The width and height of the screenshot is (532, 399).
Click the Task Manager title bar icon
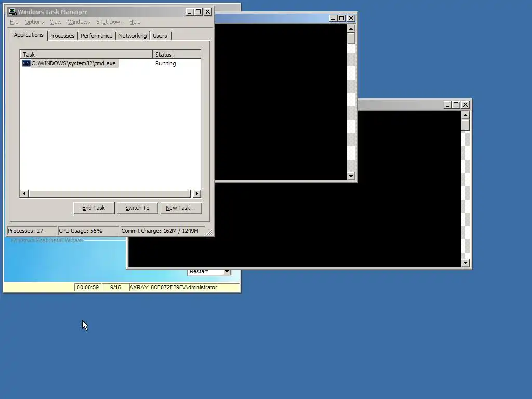pos(12,12)
